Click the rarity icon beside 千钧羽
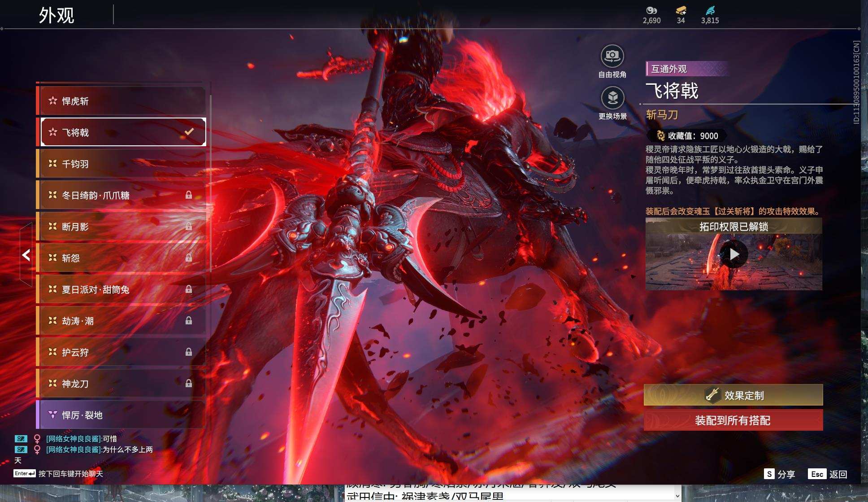Image resolution: width=868 pixels, height=502 pixels. click(52, 163)
